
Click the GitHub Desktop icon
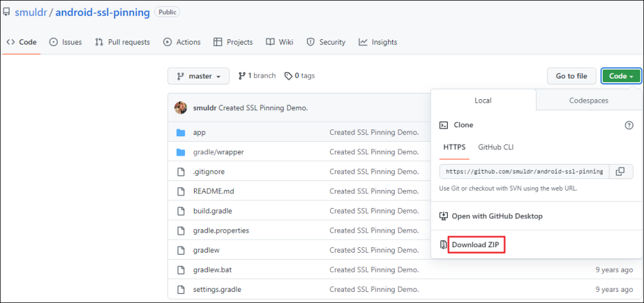coord(444,216)
